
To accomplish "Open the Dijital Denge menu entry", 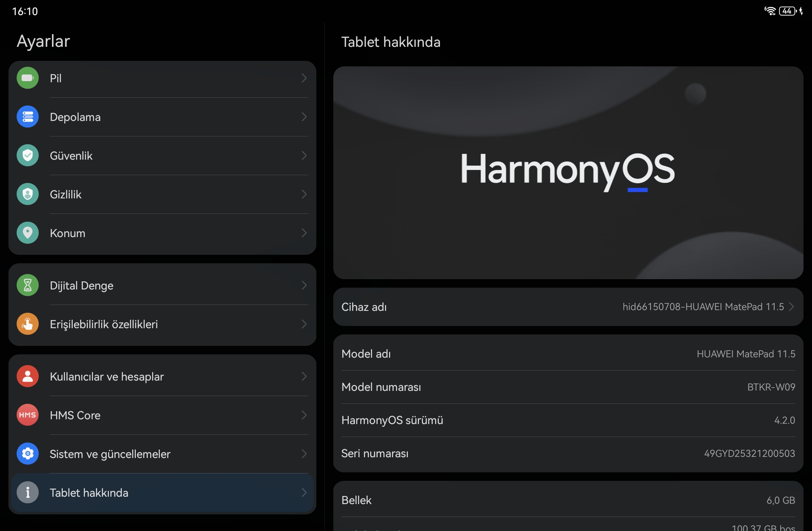I will coord(162,285).
